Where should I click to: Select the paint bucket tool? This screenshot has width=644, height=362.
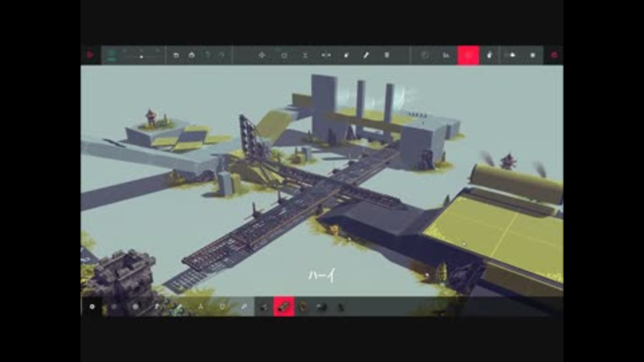click(347, 55)
